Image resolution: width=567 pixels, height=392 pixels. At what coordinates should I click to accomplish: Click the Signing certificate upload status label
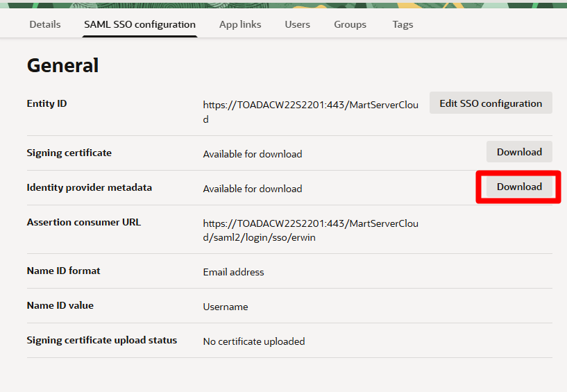[x=102, y=340]
